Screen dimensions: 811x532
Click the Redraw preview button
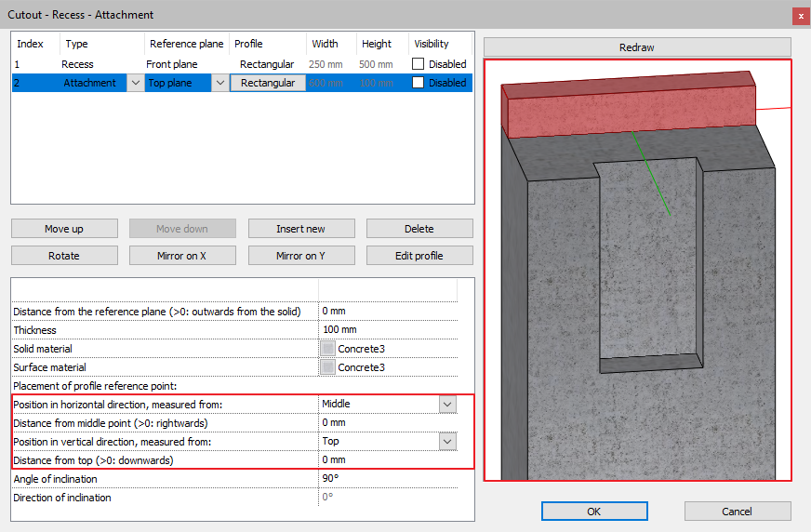[x=637, y=47]
